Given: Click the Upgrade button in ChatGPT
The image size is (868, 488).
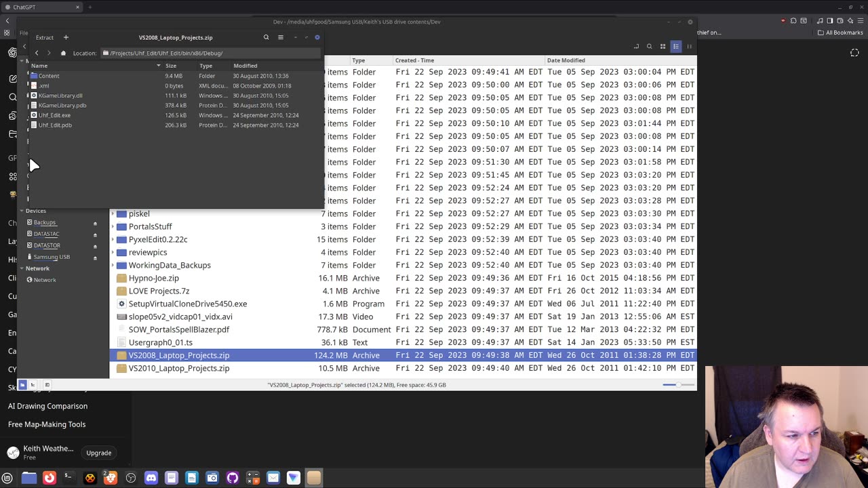Looking at the screenshot, I should [98, 453].
